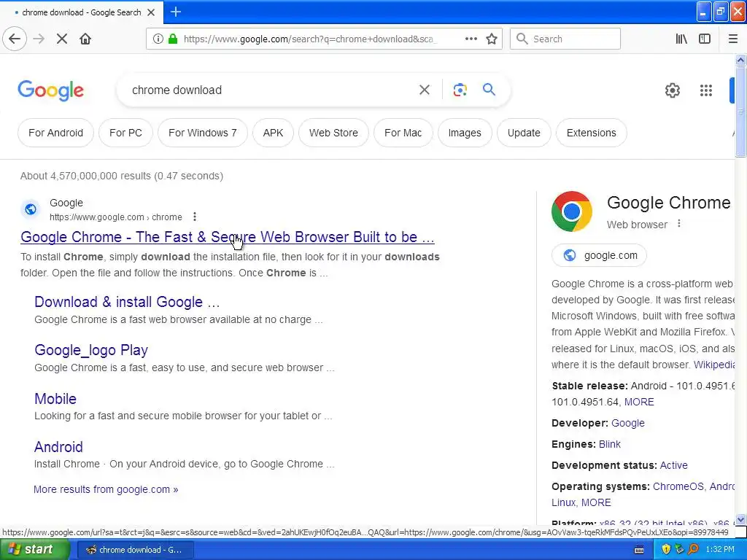747x560 pixels.
Task: Open Google search settings gear
Action: pos(672,90)
